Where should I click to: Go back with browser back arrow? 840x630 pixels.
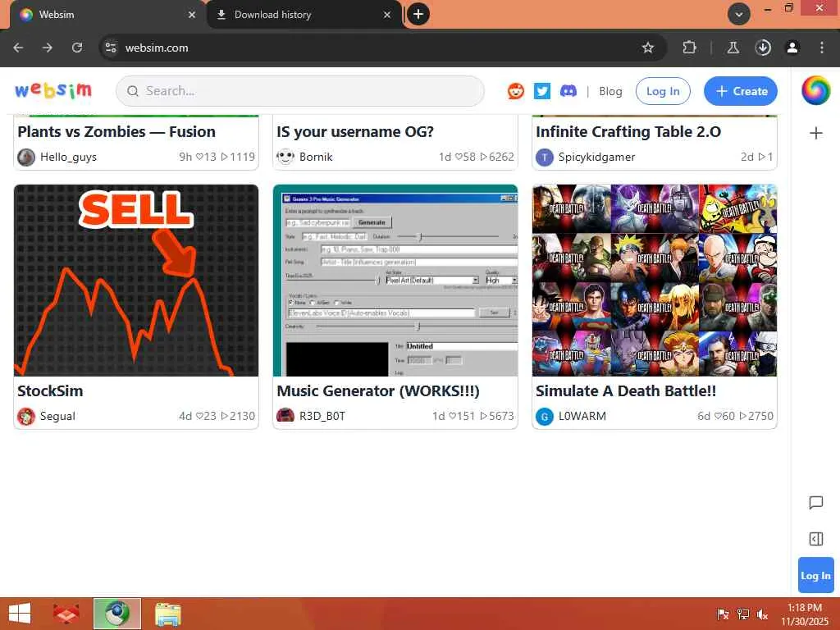tap(18, 48)
